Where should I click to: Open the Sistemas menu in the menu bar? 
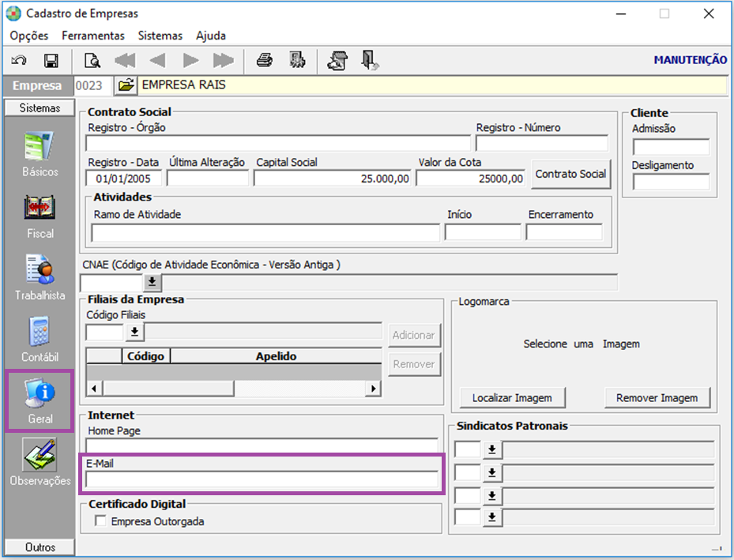pos(160,36)
